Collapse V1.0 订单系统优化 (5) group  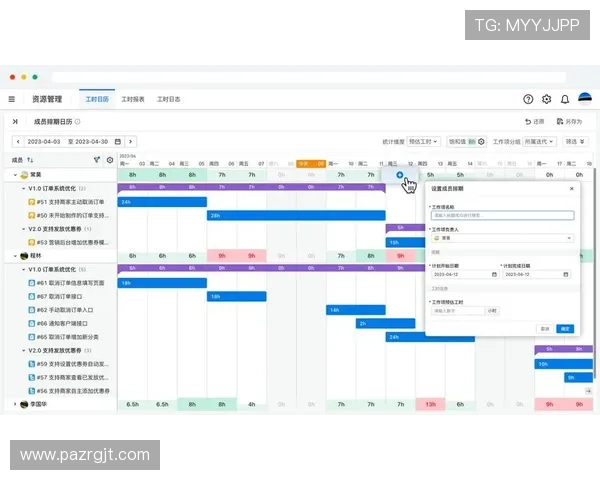[23, 269]
